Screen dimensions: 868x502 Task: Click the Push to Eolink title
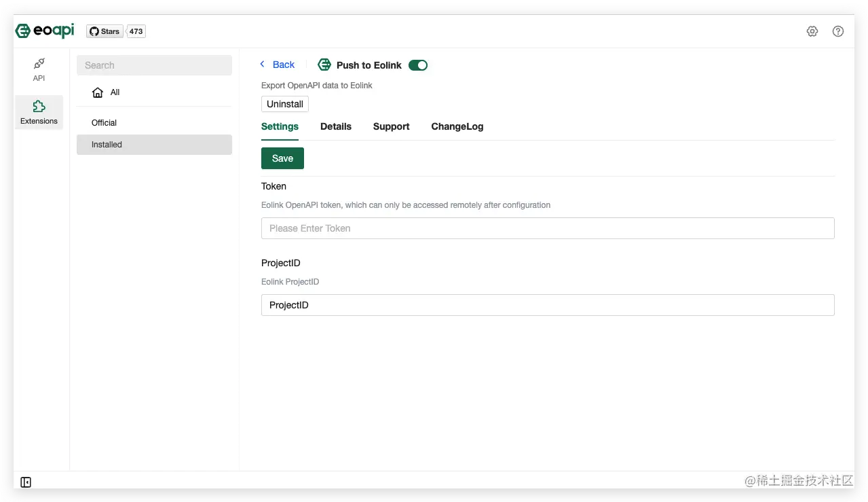(x=369, y=65)
